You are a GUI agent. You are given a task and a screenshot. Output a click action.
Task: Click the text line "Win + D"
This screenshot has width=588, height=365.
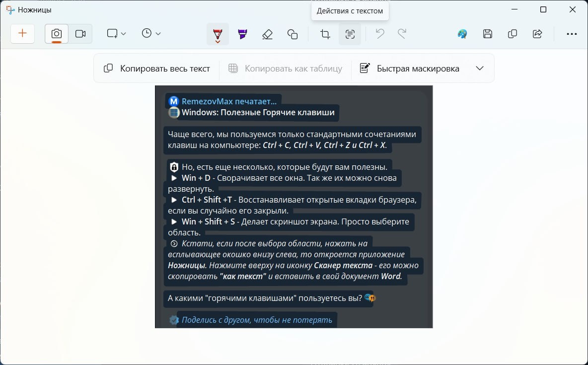(196, 178)
